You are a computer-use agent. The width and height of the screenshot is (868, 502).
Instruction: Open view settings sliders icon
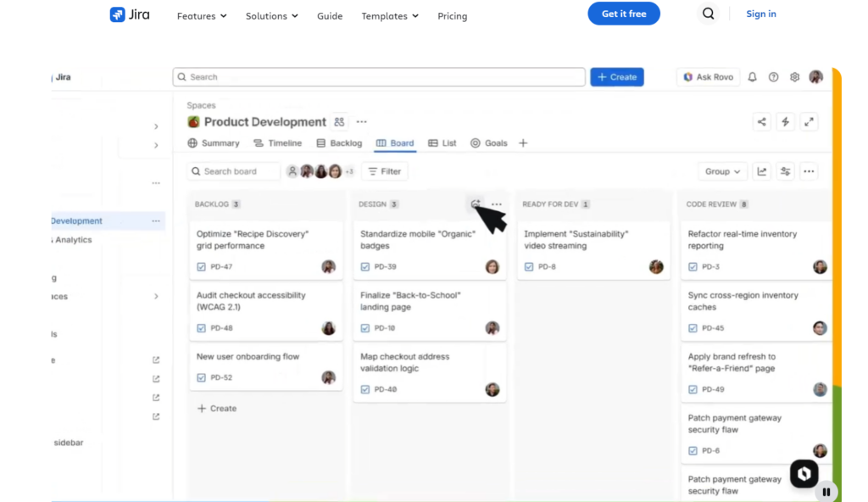click(786, 172)
